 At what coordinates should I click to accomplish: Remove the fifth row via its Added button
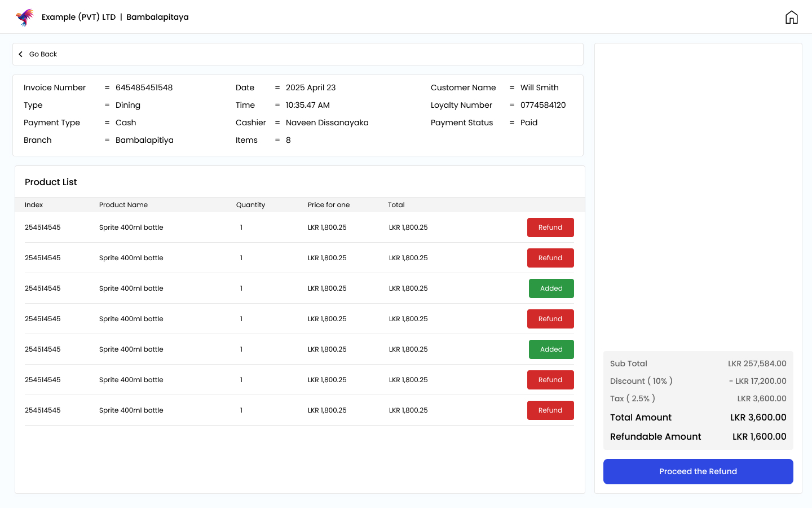(551, 349)
